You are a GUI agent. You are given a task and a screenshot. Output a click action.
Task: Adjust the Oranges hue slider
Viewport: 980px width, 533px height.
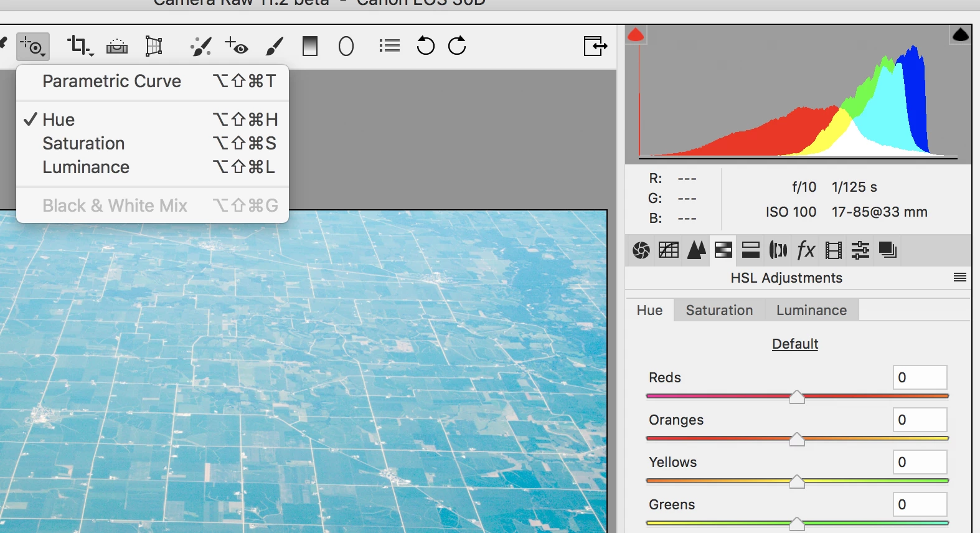[797, 439]
